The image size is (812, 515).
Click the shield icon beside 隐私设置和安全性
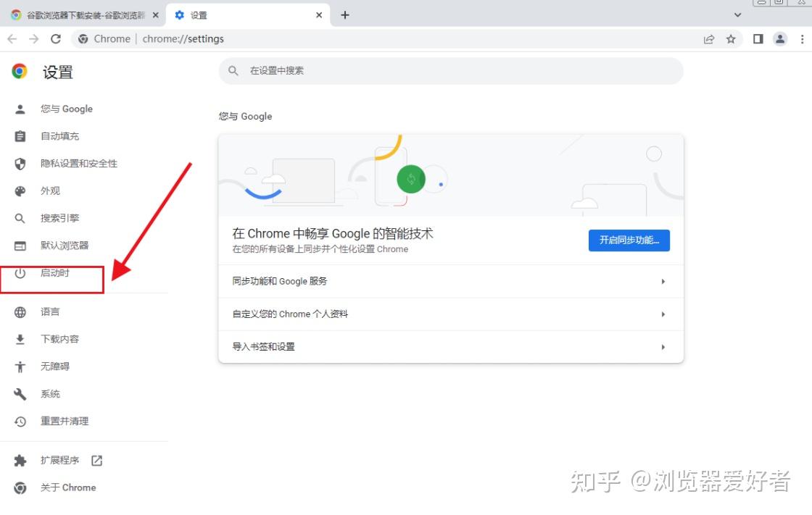[20, 164]
